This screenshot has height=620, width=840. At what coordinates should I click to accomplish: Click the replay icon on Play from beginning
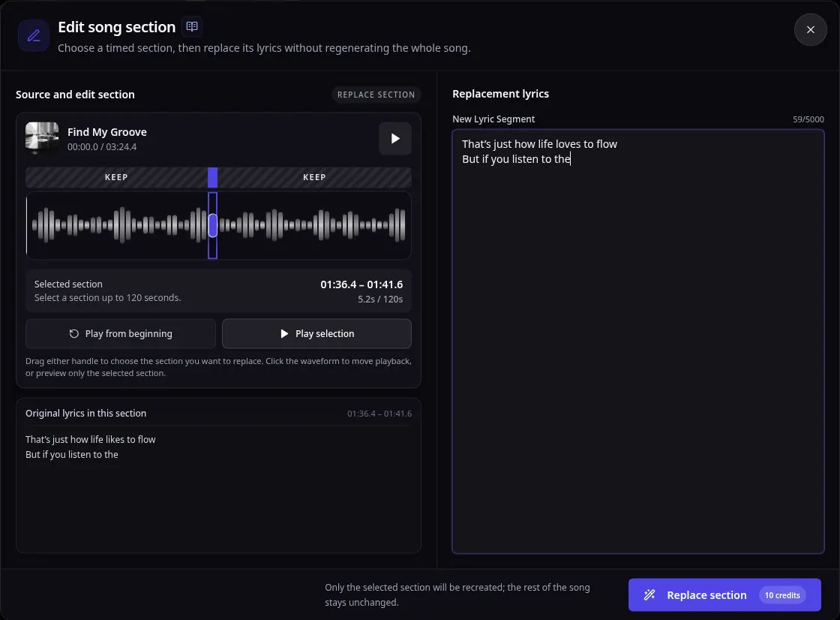74,333
